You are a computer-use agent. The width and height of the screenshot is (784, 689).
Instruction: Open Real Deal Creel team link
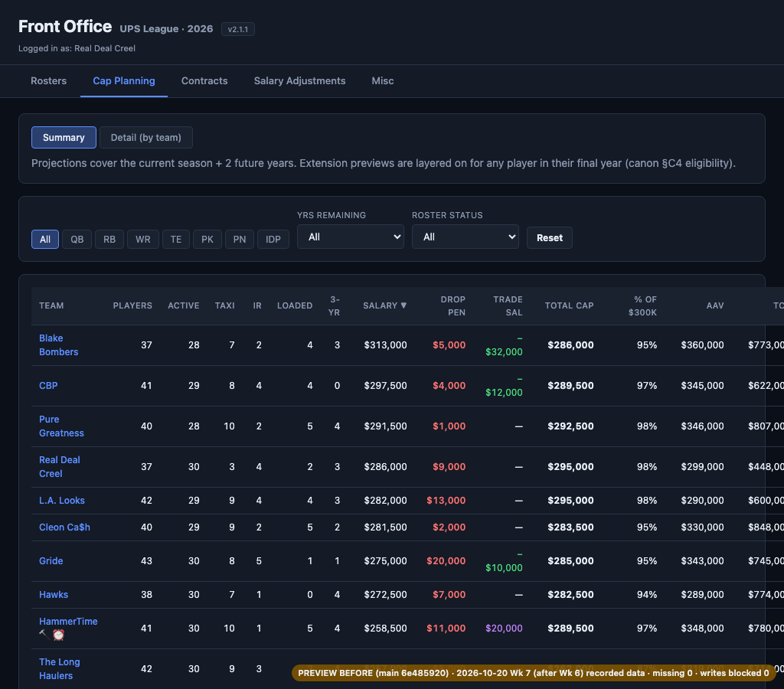pyautogui.click(x=60, y=466)
